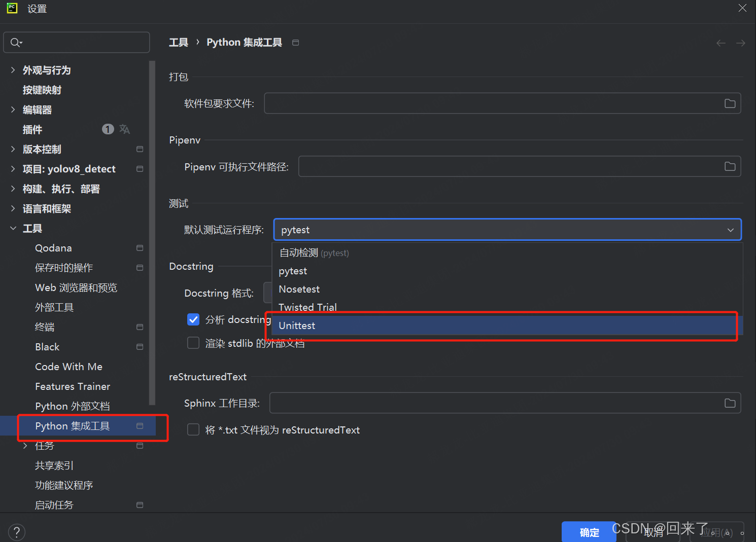Click plugins update count badge
The image size is (756, 542).
point(108,129)
